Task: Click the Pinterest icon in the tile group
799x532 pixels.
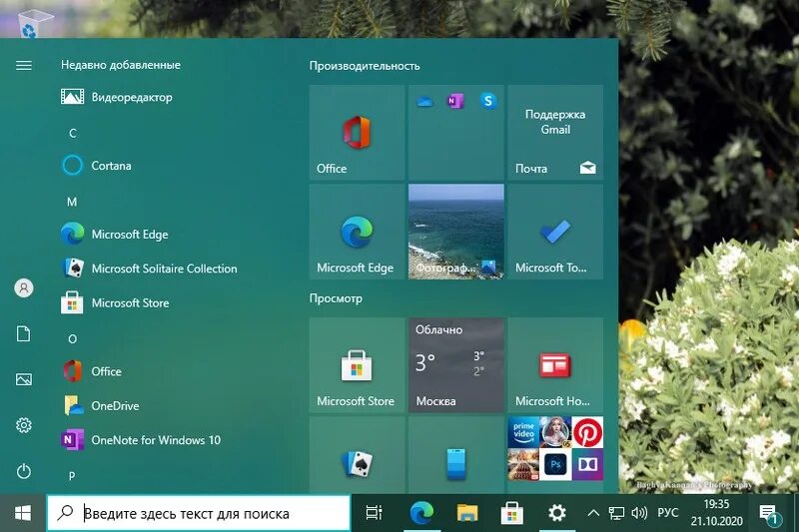Action: click(x=587, y=432)
